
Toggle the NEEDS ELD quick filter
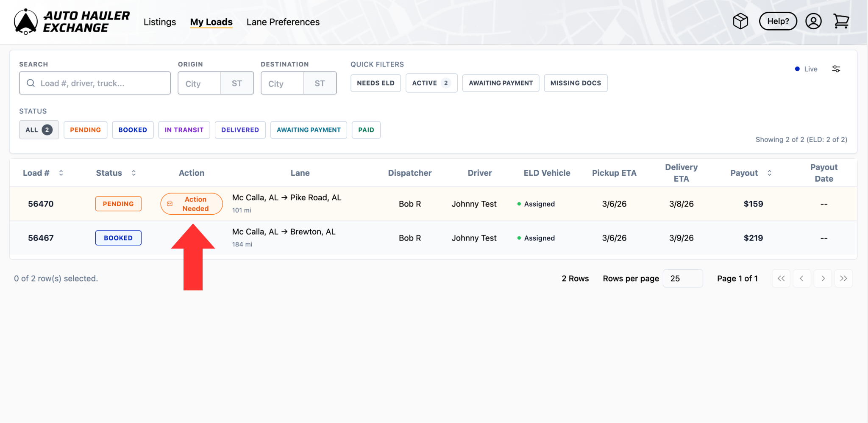tap(376, 83)
